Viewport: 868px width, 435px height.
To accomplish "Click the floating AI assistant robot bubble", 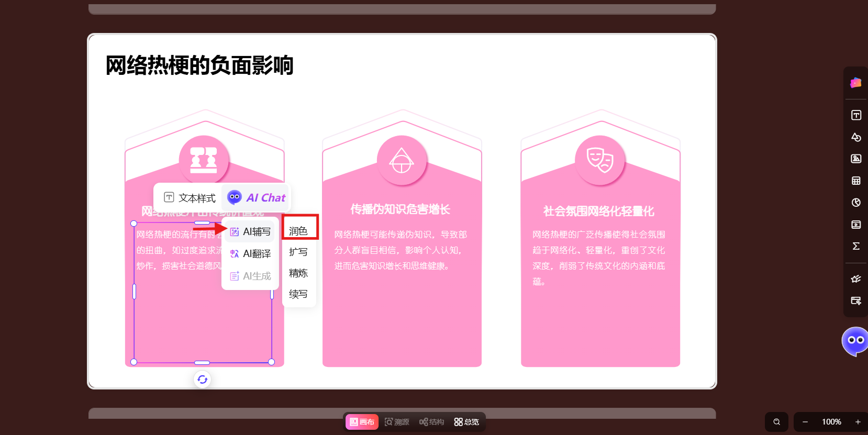I will [x=855, y=341].
